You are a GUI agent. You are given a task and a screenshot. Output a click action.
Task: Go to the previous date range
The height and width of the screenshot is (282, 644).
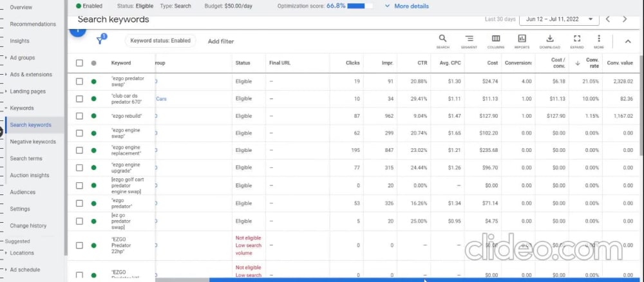point(608,19)
